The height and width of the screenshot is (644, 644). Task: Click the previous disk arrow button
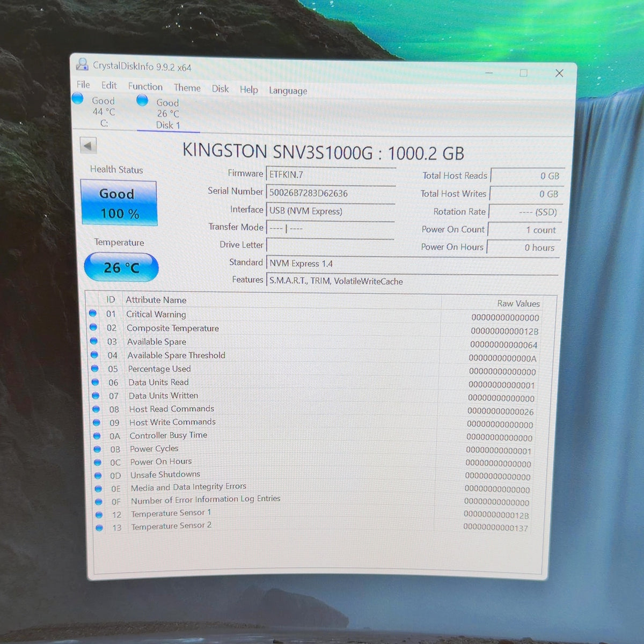pyautogui.click(x=88, y=145)
